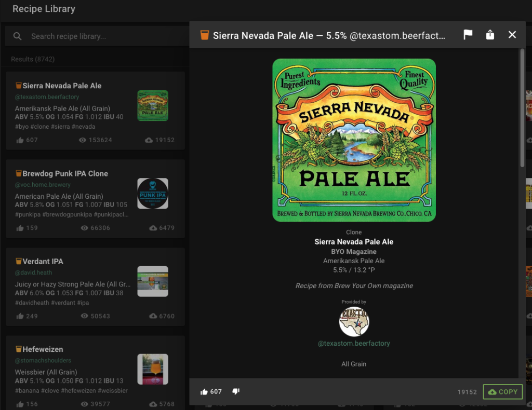Click Juicy or Hazy Strong Pale Ale text
This screenshot has height=410, width=532.
pyautogui.click(x=73, y=284)
